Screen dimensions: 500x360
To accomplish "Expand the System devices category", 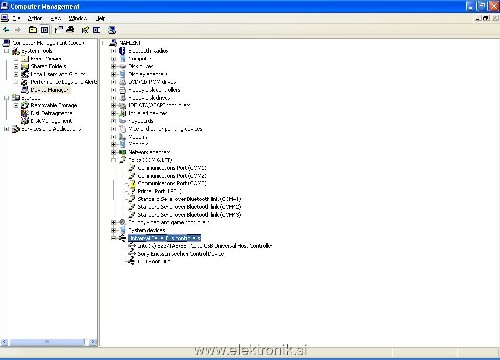I will pyautogui.click(x=113, y=230).
